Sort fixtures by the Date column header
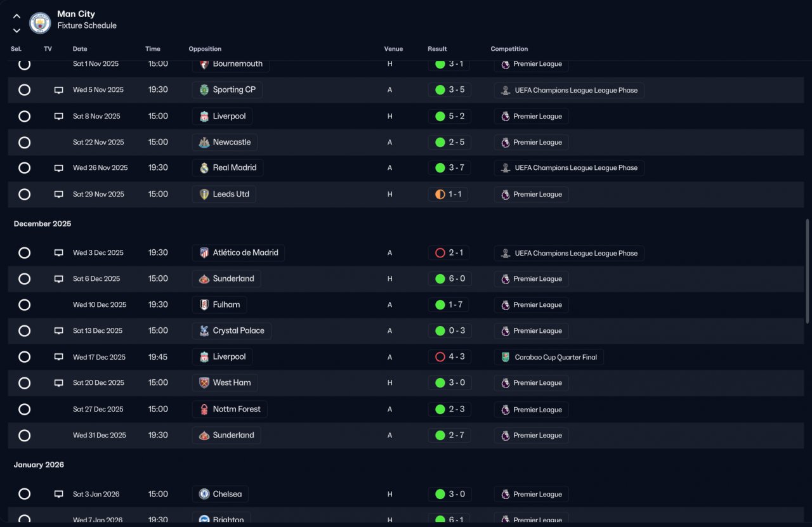This screenshot has width=812, height=527. point(80,49)
